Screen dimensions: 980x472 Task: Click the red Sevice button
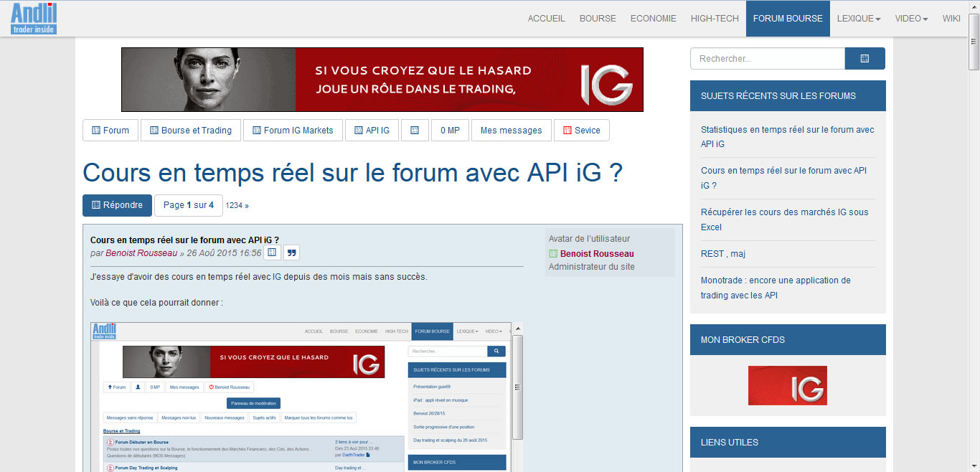click(582, 131)
